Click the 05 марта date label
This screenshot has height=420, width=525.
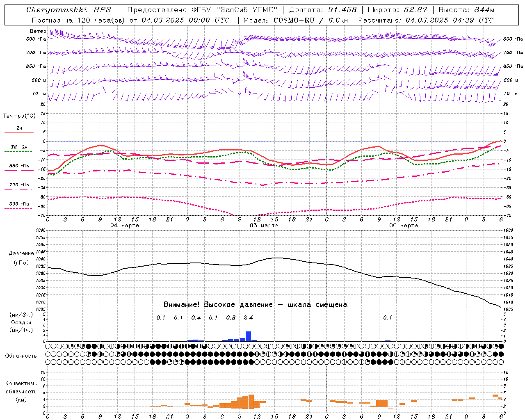[264, 226]
